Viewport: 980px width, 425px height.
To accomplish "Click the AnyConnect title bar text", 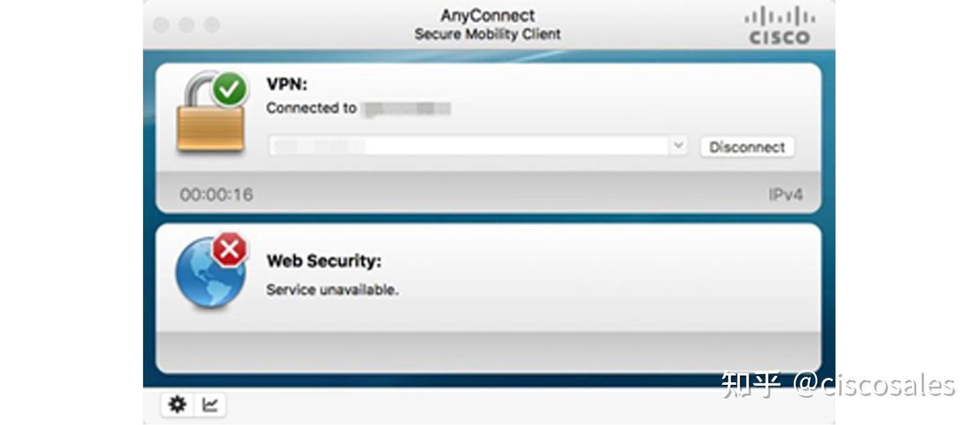I will (x=486, y=14).
